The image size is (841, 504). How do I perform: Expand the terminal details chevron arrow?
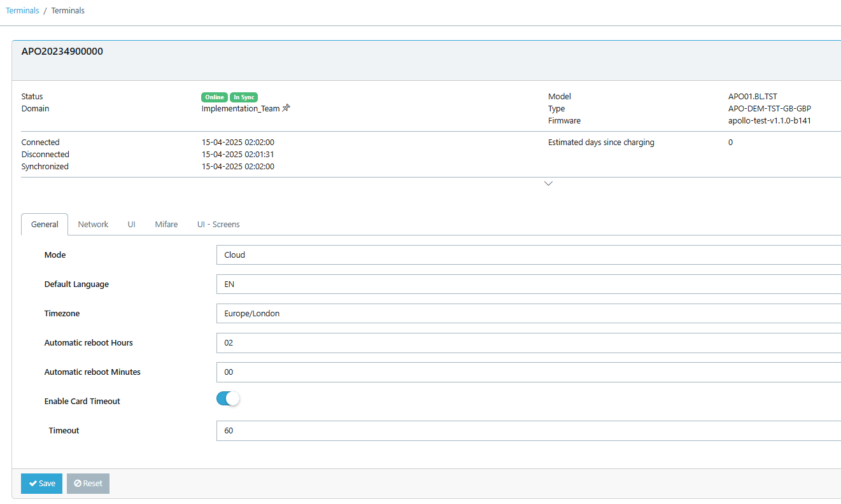pyautogui.click(x=548, y=183)
